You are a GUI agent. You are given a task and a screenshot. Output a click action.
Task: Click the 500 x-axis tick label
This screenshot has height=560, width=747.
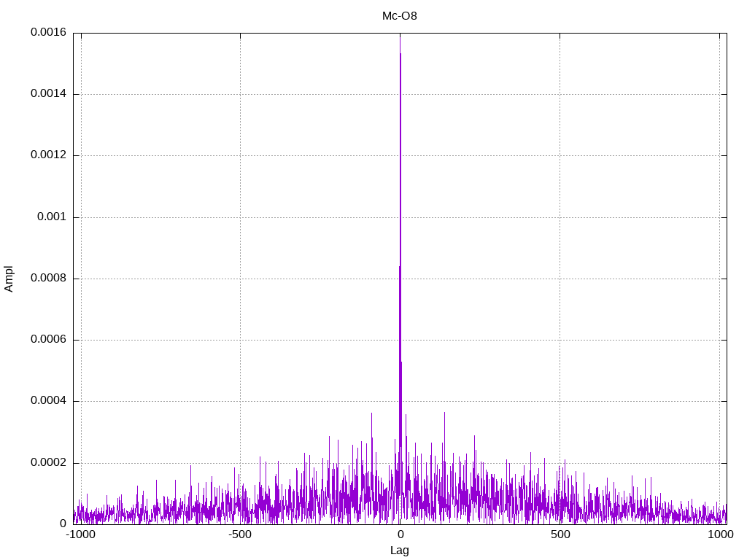(x=560, y=534)
